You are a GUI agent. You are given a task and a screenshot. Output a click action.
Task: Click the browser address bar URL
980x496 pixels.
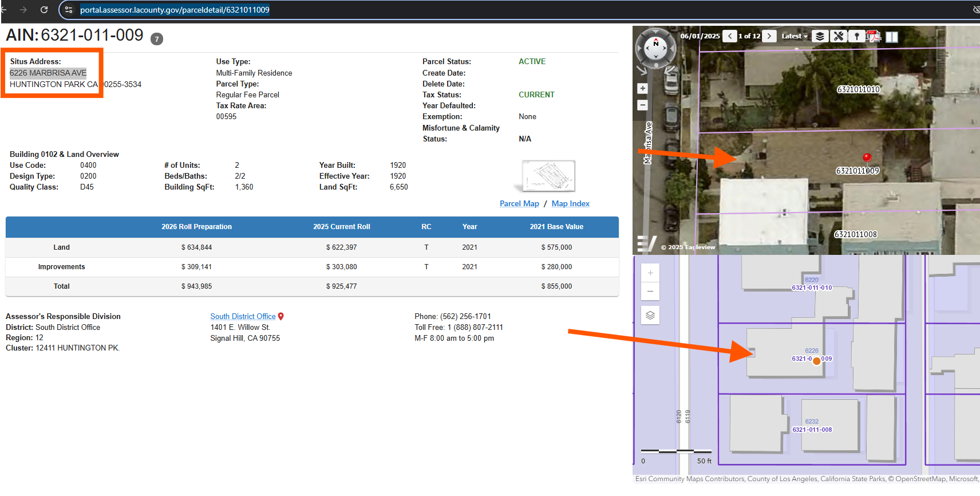point(175,10)
